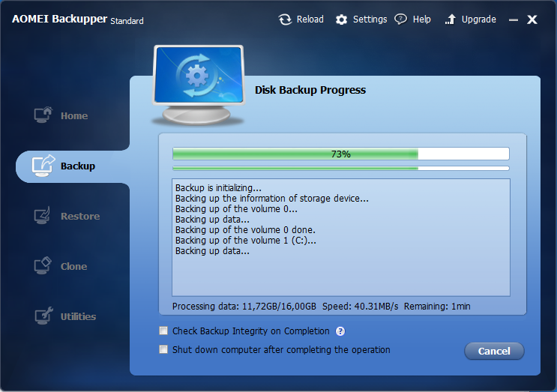Enable Shut down computer after completing
Viewport: 557px width, 392px height.
point(163,349)
